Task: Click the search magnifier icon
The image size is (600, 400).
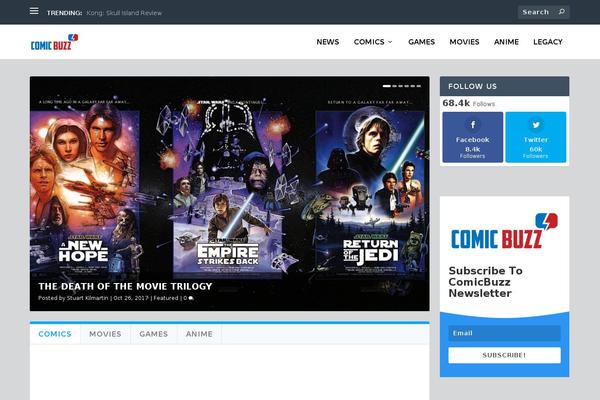Action: point(561,12)
